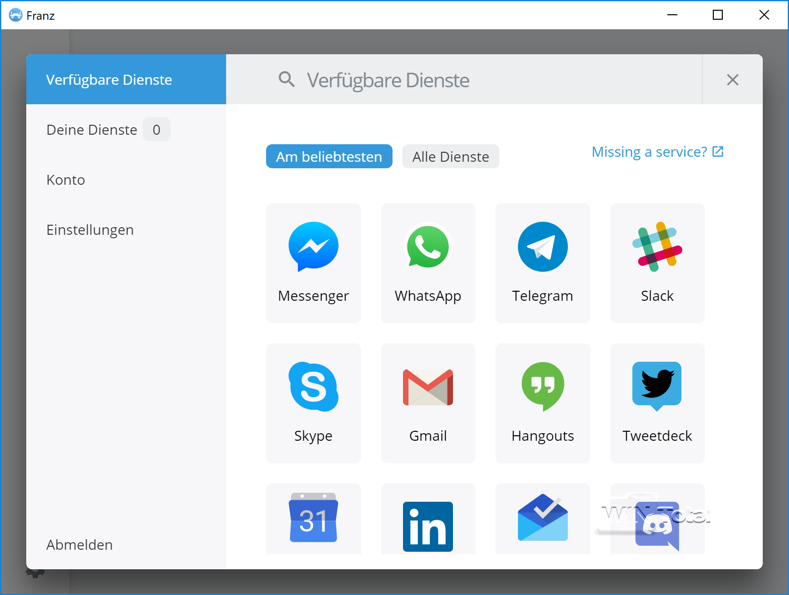Minimize the Franz window
789x595 pixels.
pyautogui.click(x=672, y=15)
